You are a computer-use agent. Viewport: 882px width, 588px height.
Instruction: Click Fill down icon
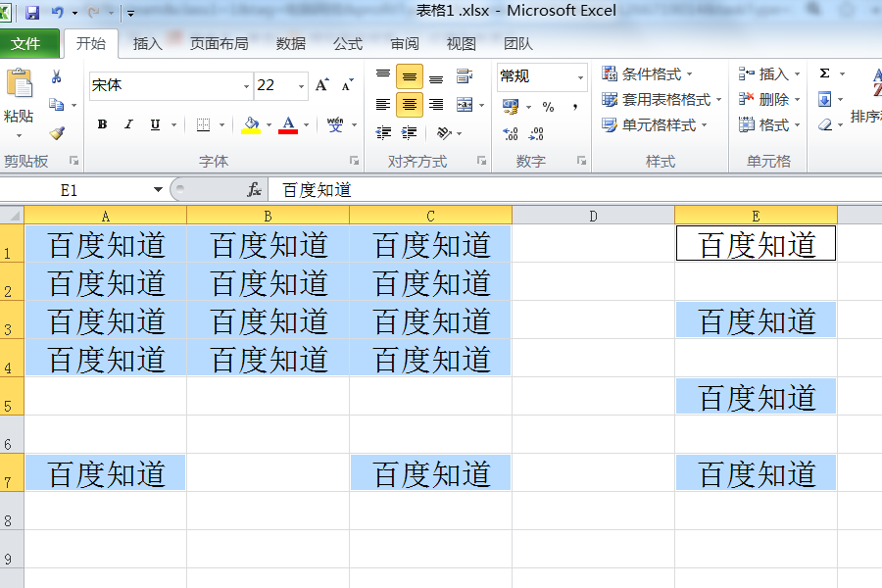824,100
